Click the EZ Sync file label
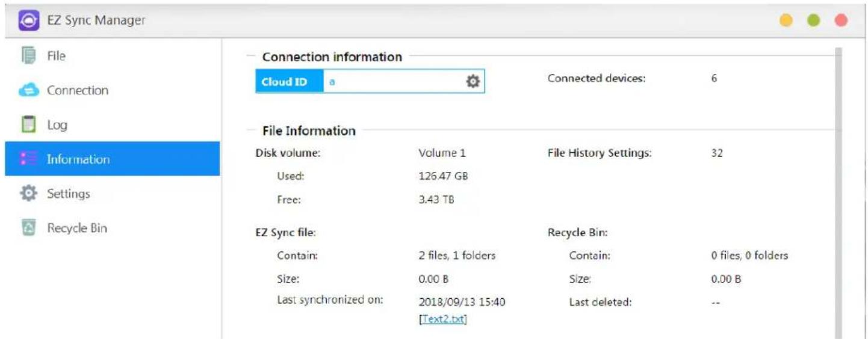Screen dimensions: 868x339 click(x=286, y=232)
